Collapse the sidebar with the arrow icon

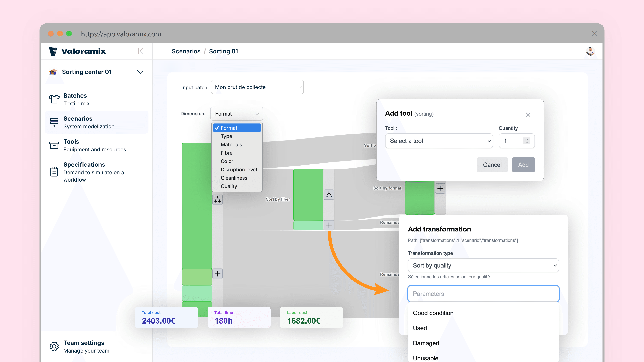click(x=140, y=51)
